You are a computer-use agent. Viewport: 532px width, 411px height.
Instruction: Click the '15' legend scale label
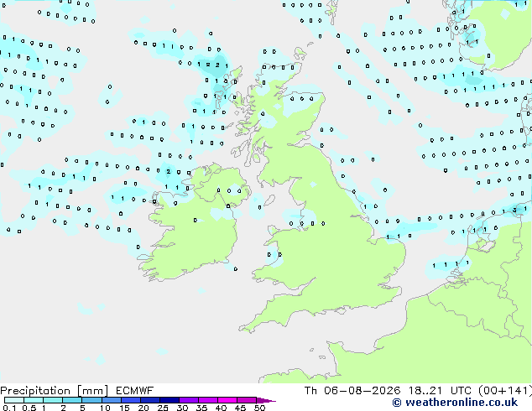point(124,408)
